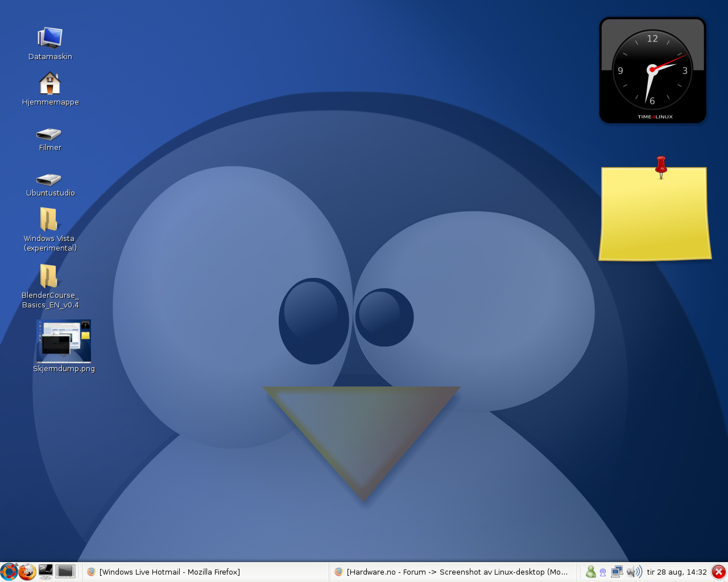Screen dimensions: 728x582
Task: Open the Windows Vista (experimental) folder
Action: pos(49,219)
